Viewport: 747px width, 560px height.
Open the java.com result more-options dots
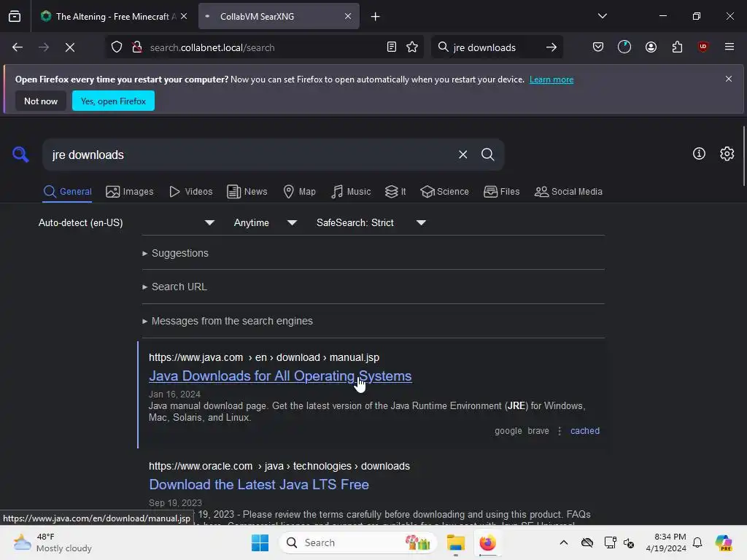pyautogui.click(x=560, y=430)
